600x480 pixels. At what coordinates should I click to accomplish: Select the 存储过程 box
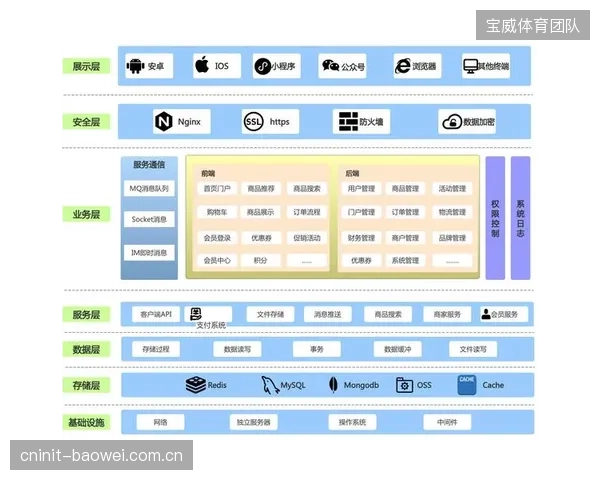point(156,349)
